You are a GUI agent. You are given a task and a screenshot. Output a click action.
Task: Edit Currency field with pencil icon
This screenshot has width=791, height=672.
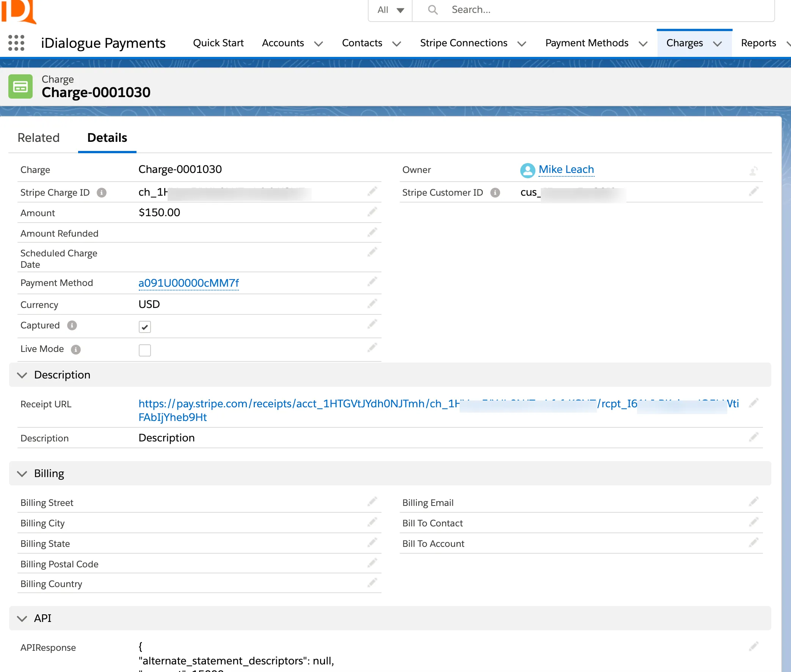click(372, 304)
